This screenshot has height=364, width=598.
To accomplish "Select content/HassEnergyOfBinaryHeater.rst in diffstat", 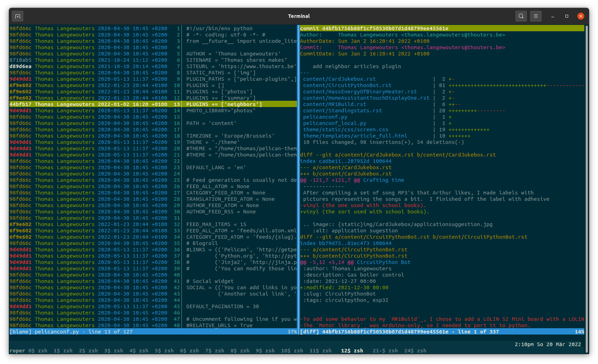I will click(x=360, y=92).
